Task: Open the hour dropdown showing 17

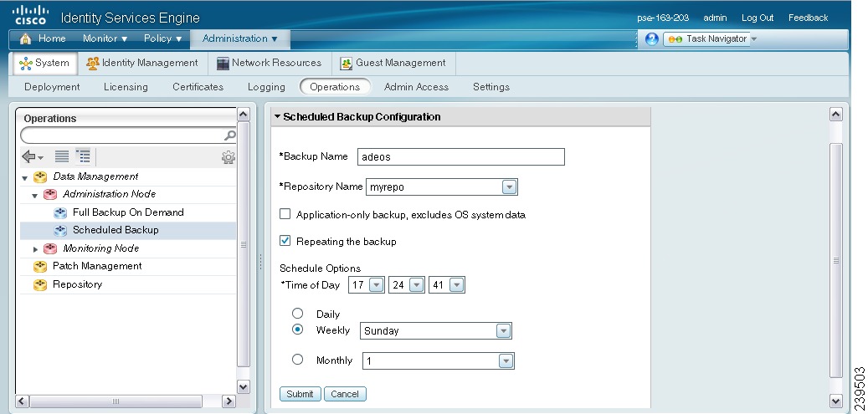Action: point(377,285)
